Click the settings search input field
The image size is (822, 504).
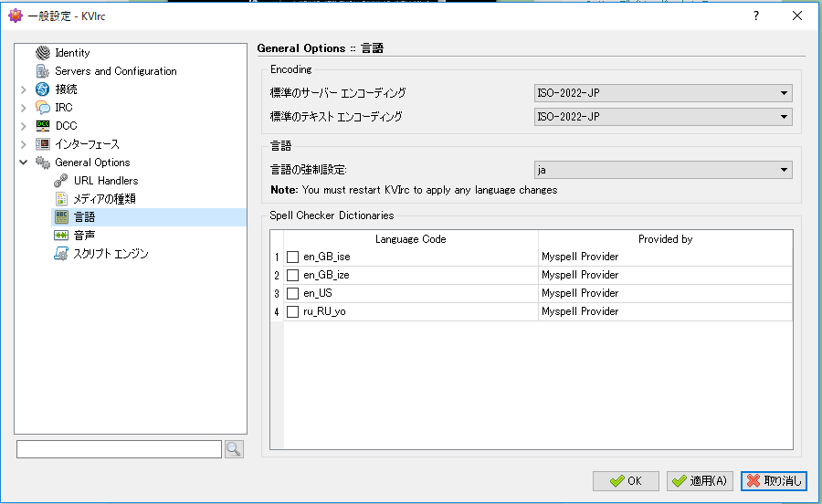click(x=119, y=449)
